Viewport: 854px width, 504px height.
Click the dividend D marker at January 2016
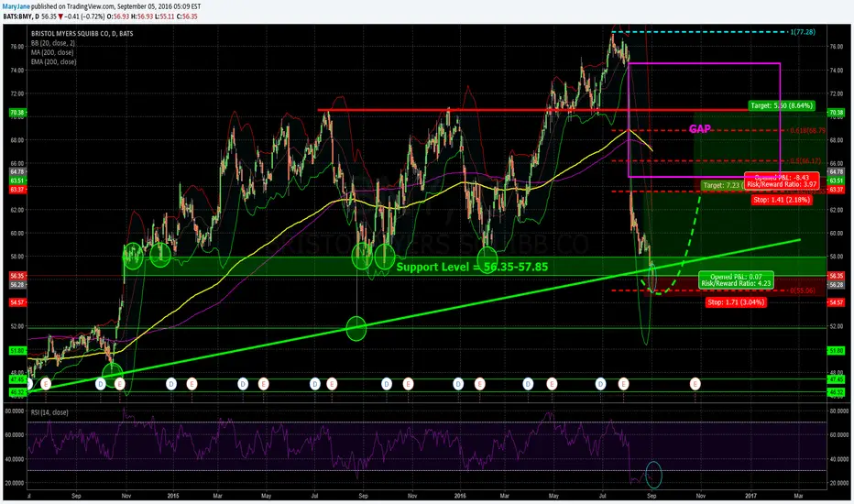point(458,384)
